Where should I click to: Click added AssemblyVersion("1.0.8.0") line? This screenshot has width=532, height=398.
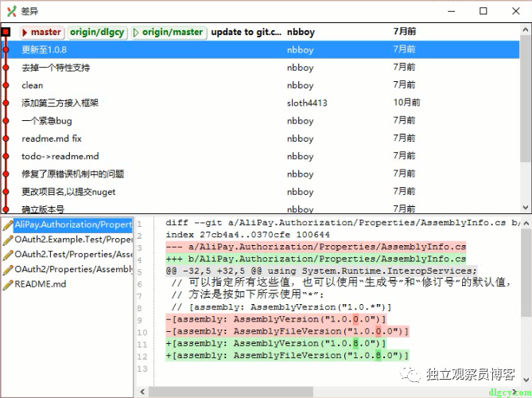click(276, 344)
